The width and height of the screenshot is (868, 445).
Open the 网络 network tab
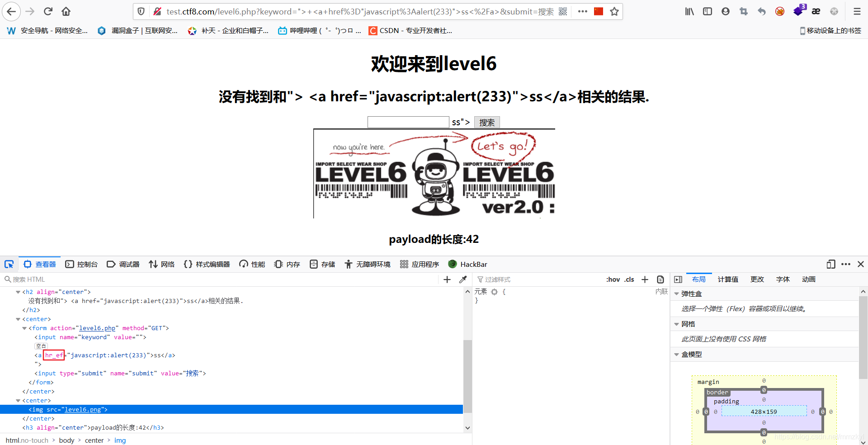(162, 264)
